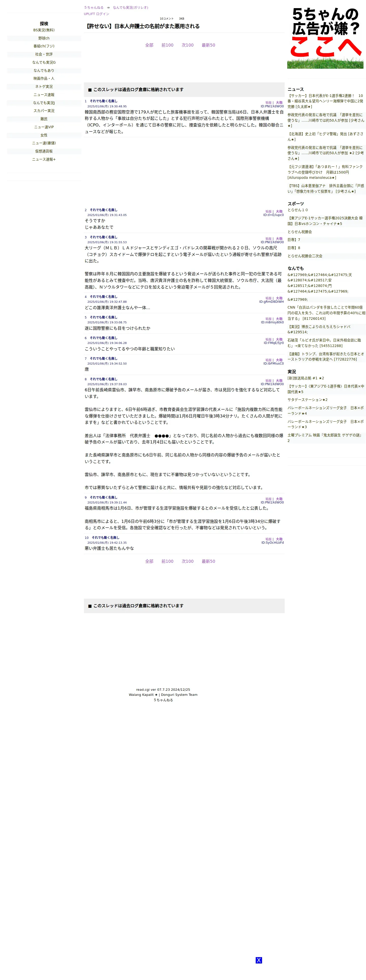Click 垢版 on post 3
This screenshot has height=980, width=366.
coord(268,239)
